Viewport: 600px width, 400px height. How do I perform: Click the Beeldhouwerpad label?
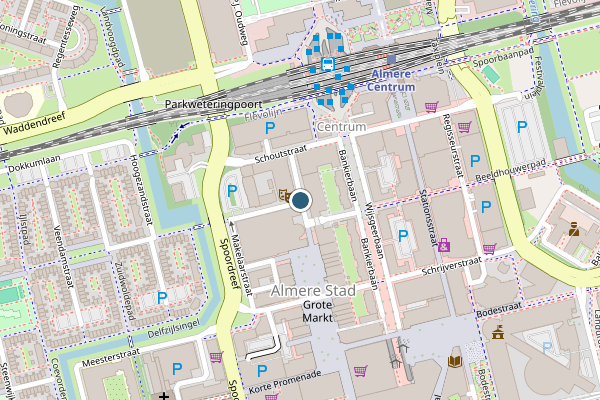coord(511,170)
